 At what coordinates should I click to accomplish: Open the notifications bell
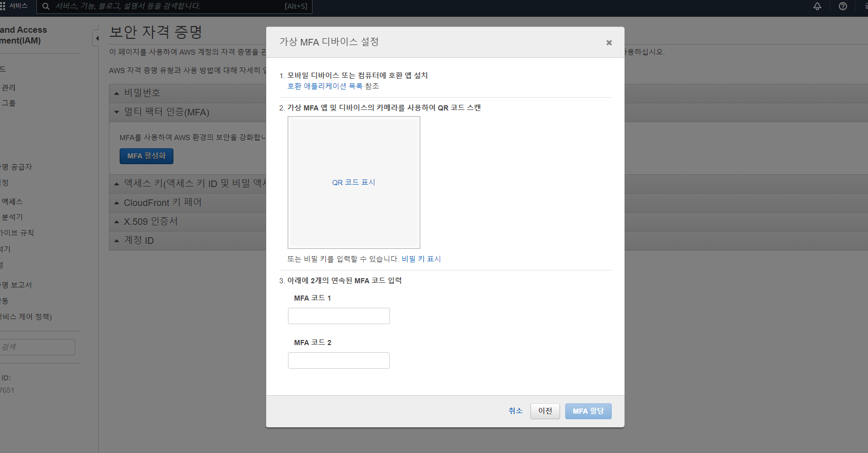817,6
